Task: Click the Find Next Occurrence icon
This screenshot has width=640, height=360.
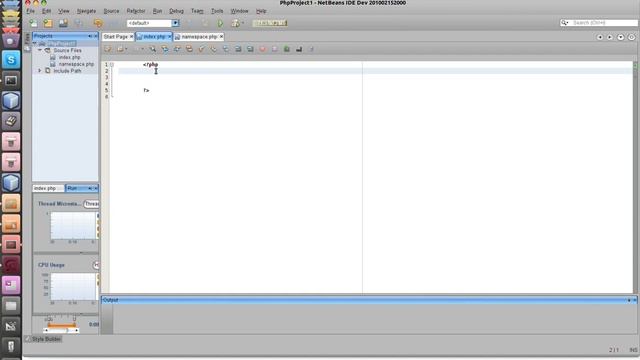Action: [177, 49]
